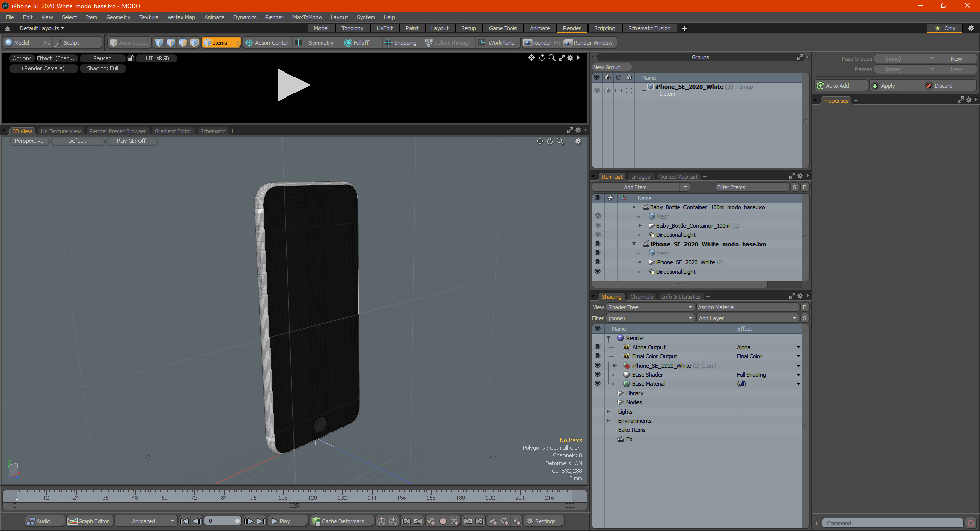Toggle visibility of Alpha Output layer

[597, 347]
